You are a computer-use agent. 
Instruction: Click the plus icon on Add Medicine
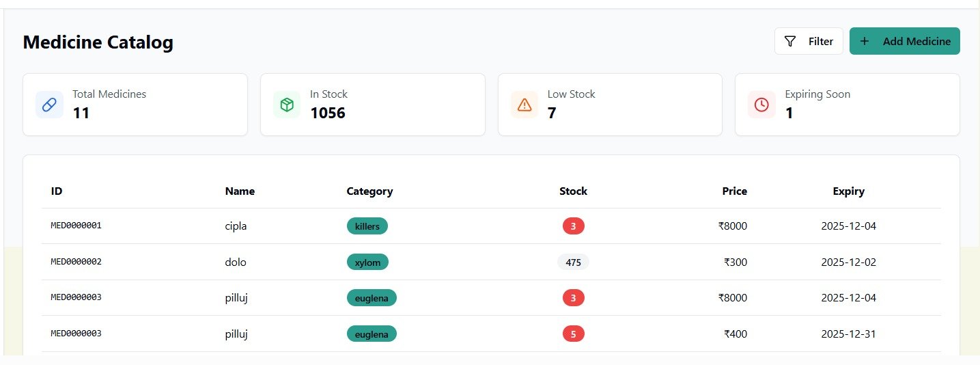[x=865, y=41]
